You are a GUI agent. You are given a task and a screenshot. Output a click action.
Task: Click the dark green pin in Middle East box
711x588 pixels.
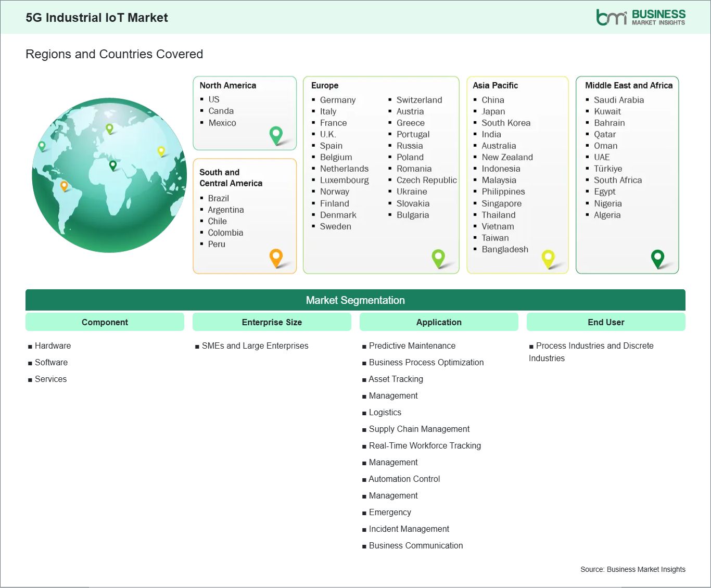pos(658,258)
